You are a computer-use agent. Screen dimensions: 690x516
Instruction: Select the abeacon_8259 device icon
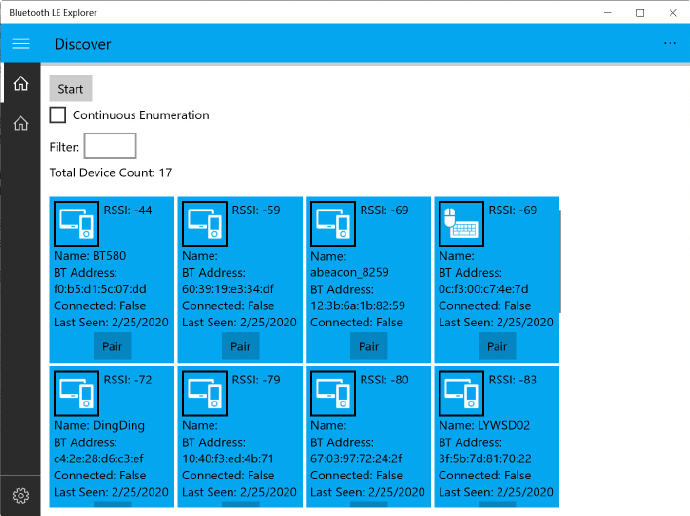point(333,223)
